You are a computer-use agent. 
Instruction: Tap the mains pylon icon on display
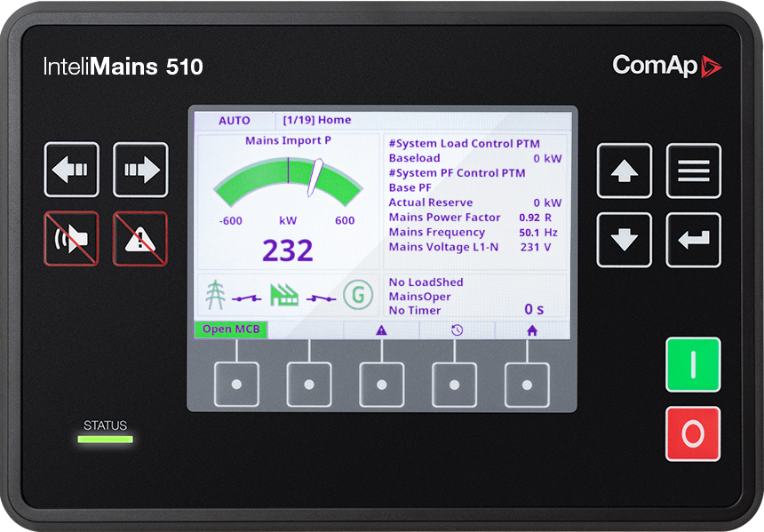[x=216, y=295]
